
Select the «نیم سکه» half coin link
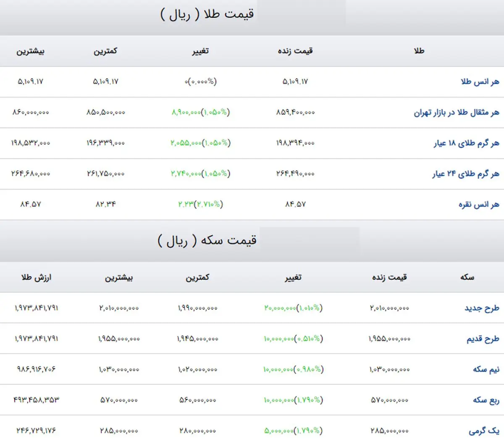click(486, 369)
